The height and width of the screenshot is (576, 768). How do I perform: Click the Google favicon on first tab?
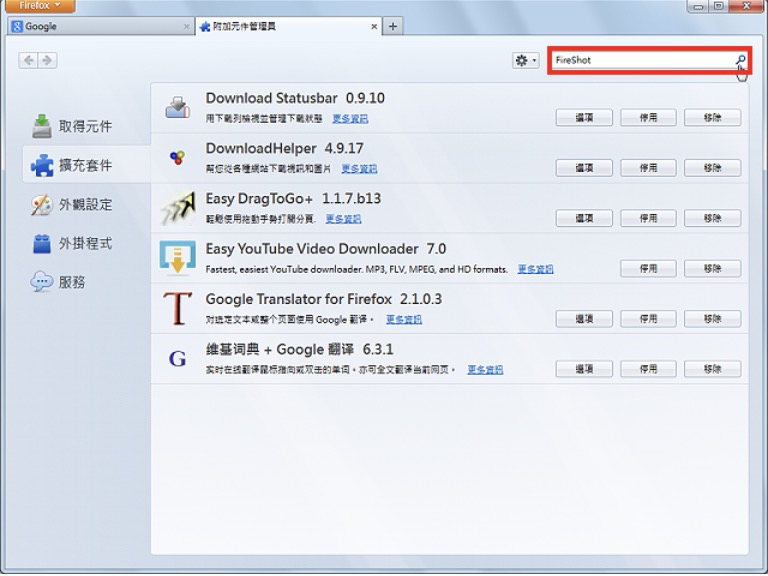tap(17, 26)
